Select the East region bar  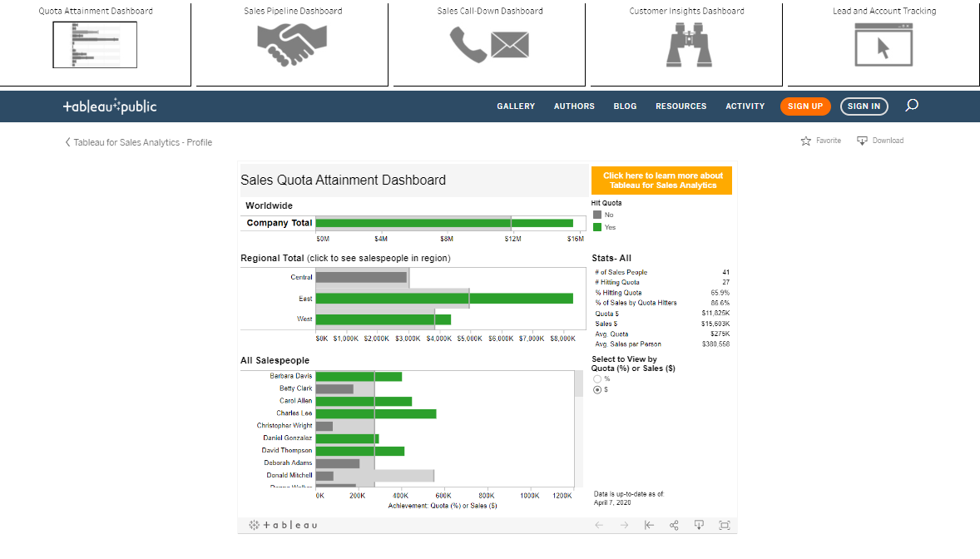coord(444,299)
